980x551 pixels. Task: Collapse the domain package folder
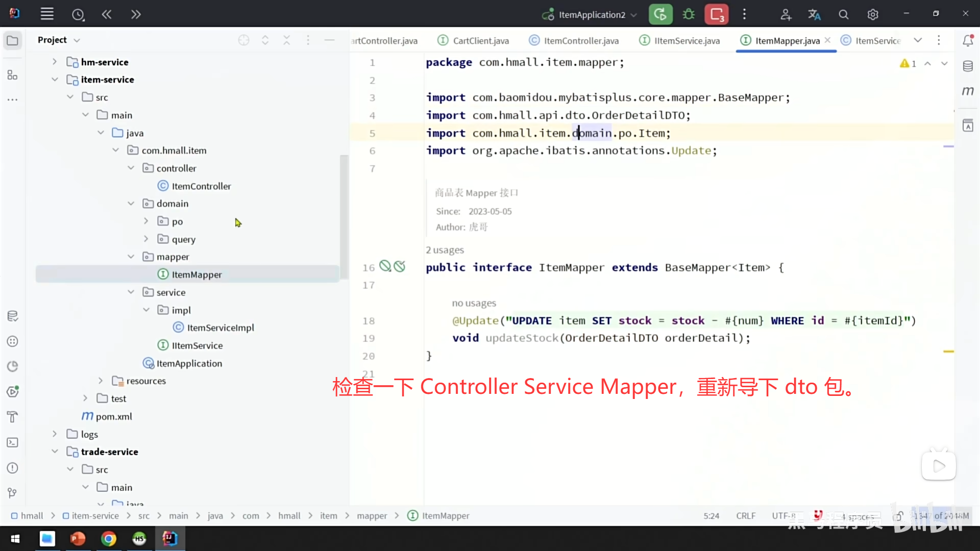[131, 204]
